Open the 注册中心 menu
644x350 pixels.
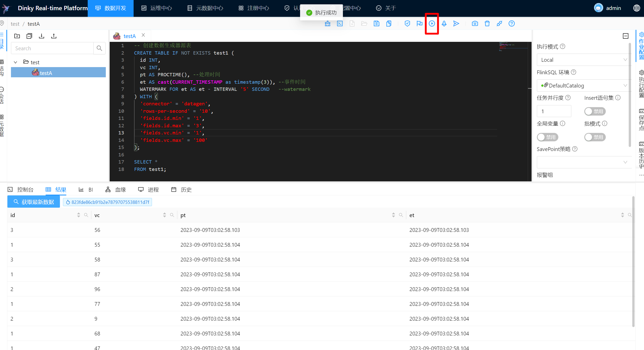[x=254, y=8]
